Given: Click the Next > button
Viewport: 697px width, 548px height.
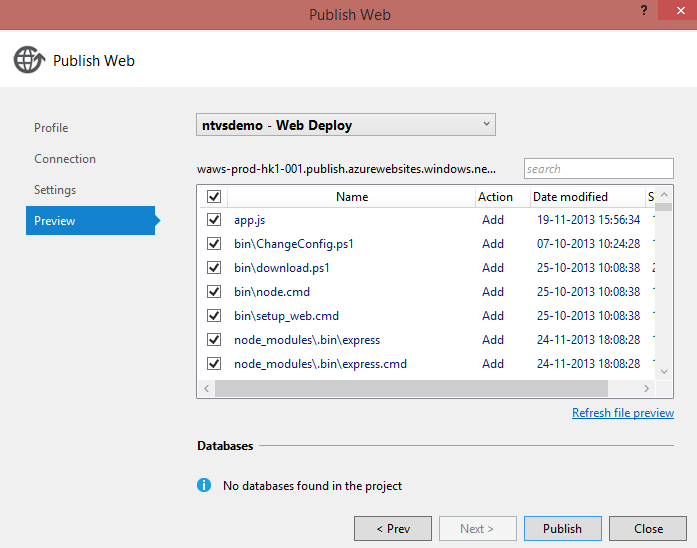Looking at the screenshot, I should (x=478, y=528).
